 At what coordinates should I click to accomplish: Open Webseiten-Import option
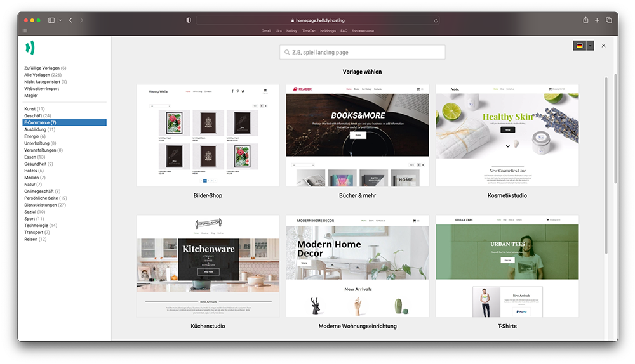41,89
